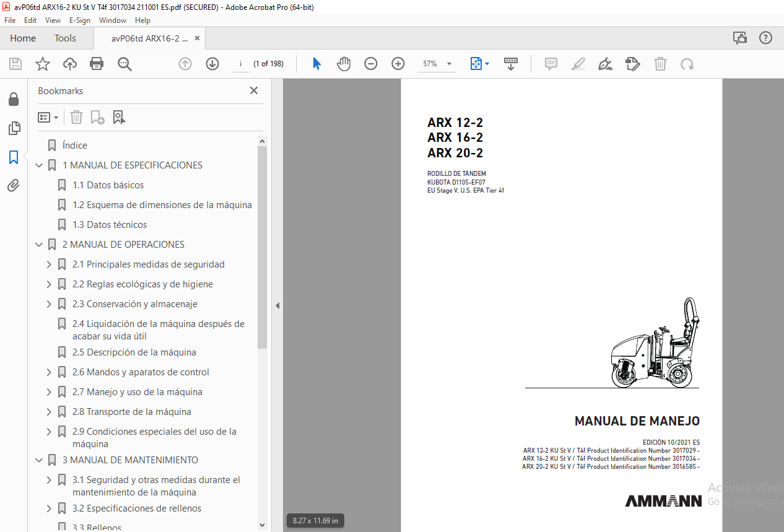
Task: Expand 2.3 Conservación y almacenaje
Action: coord(50,304)
